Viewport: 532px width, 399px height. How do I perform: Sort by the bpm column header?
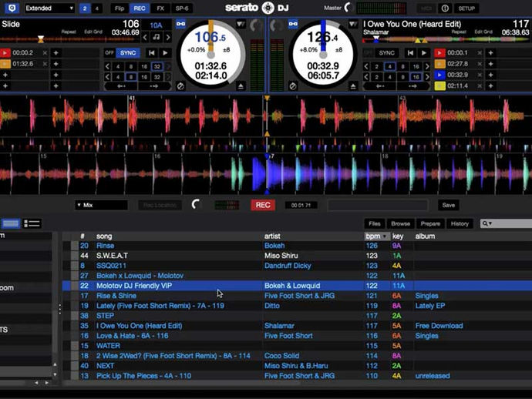(x=376, y=236)
